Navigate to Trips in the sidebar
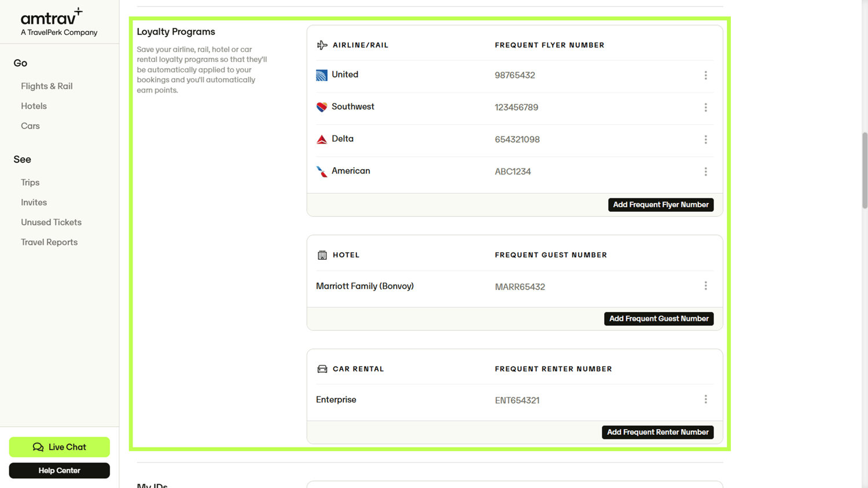 pos(30,182)
